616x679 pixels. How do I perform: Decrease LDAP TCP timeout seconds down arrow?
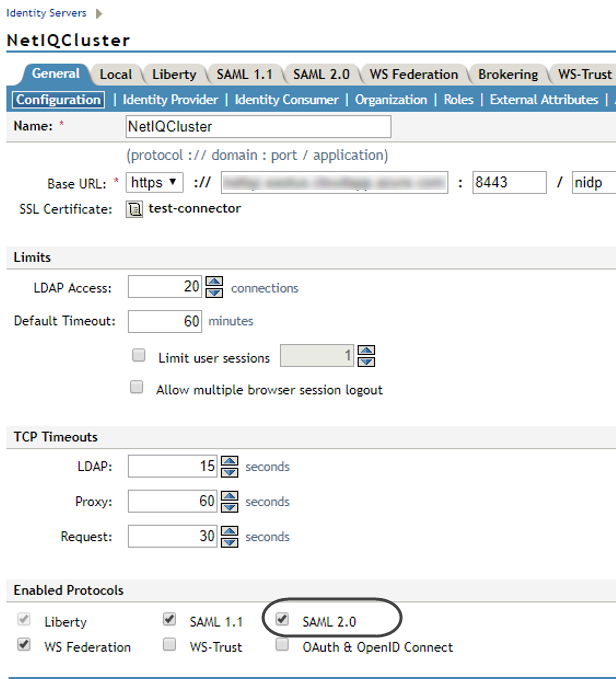[x=229, y=472]
